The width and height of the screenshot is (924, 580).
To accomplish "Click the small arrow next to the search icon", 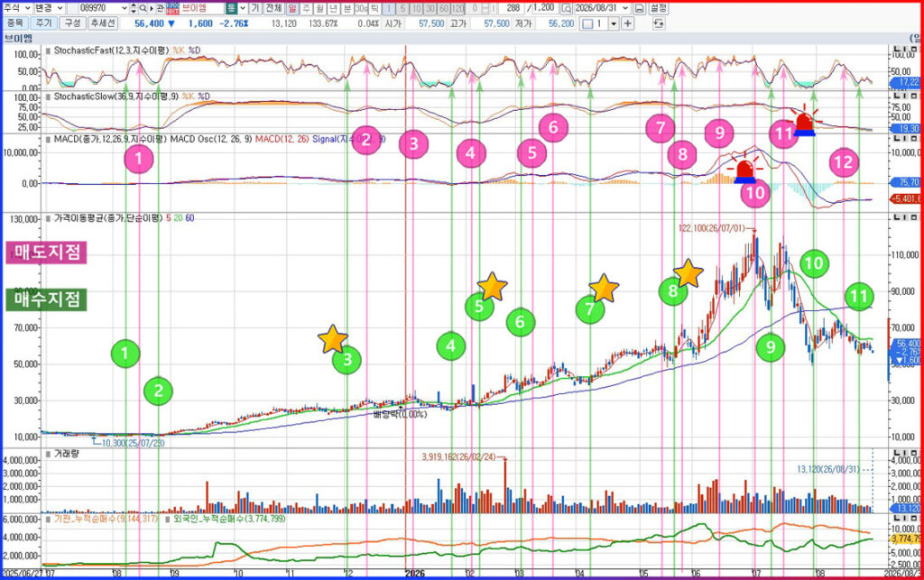I will (151, 8).
